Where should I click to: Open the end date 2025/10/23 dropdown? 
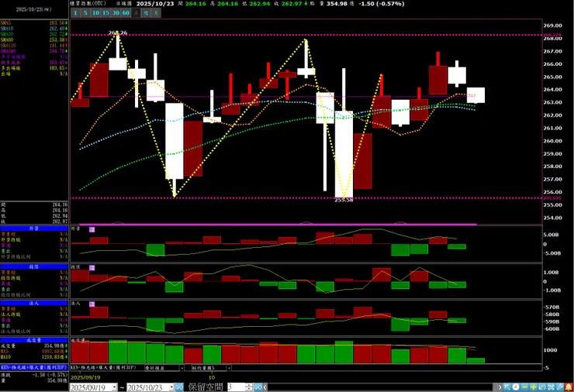click(171, 387)
